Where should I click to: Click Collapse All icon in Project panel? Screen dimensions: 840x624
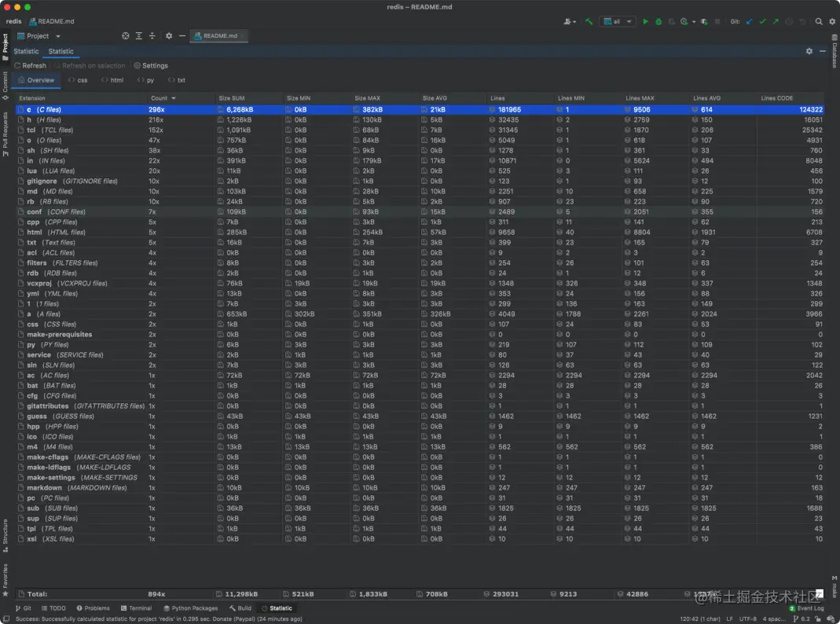pos(152,36)
